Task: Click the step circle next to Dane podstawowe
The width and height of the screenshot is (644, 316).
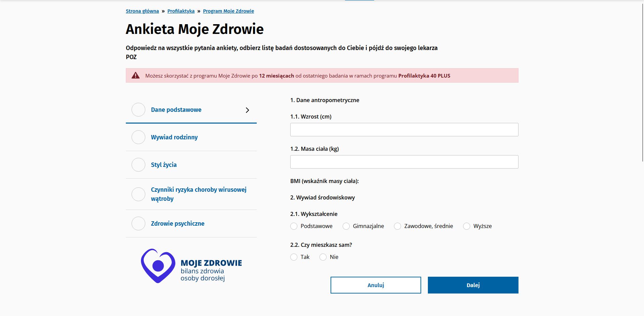Action: [x=138, y=110]
